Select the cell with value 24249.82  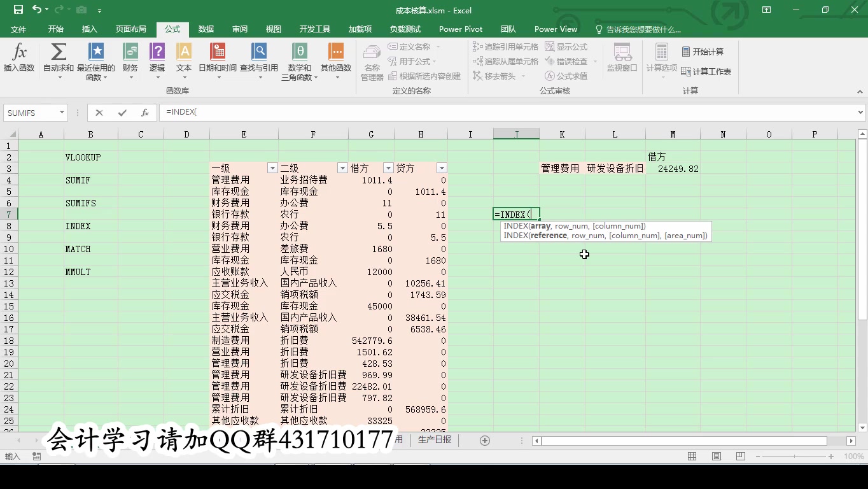point(673,169)
